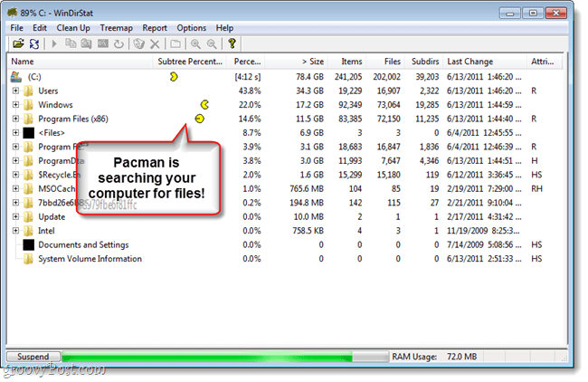Expand the Users folder node
588x382 pixels.
point(15,91)
